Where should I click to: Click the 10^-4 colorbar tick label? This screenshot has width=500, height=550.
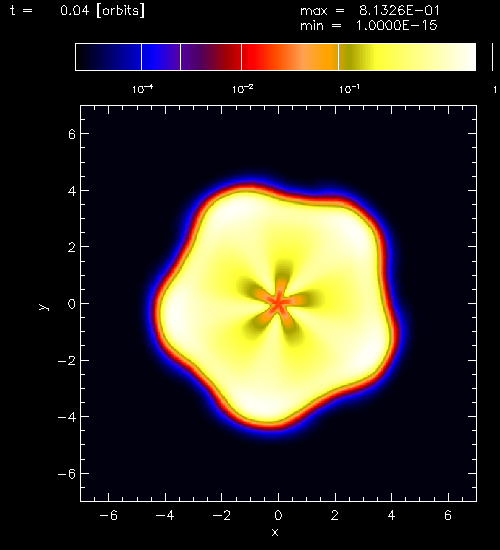(142, 89)
